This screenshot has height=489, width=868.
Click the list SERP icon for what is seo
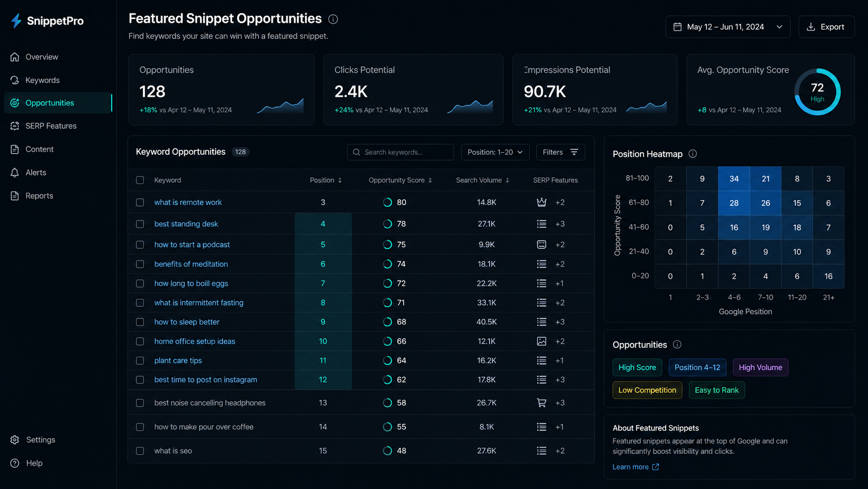pyautogui.click(x=541, y=451)
